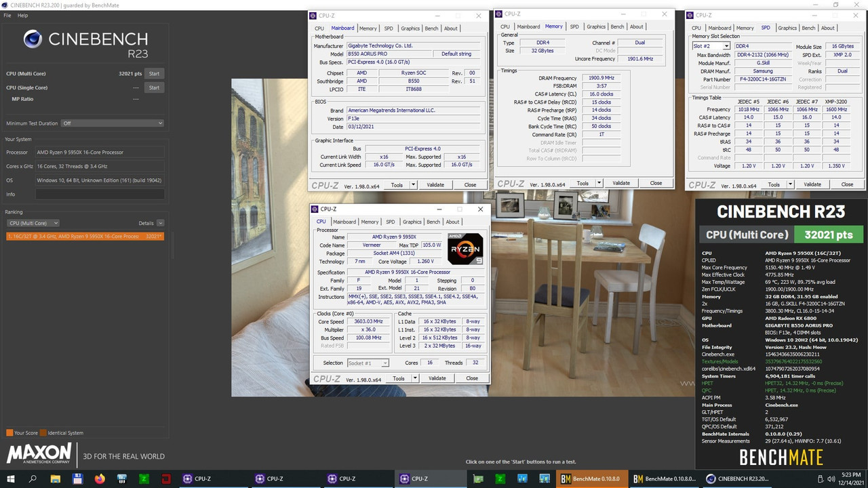Open Graphics tab in the bottom CPU-Z window
This screenshot has width=868, height=488.
pyautogui.click(x=412, y=222)
